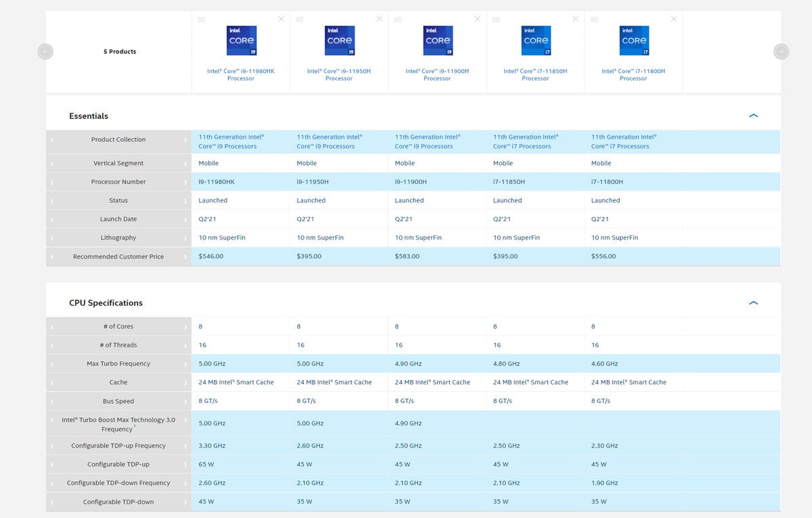
Task: Click right chevron on Bus Speed row
Action: click(185, 401)
